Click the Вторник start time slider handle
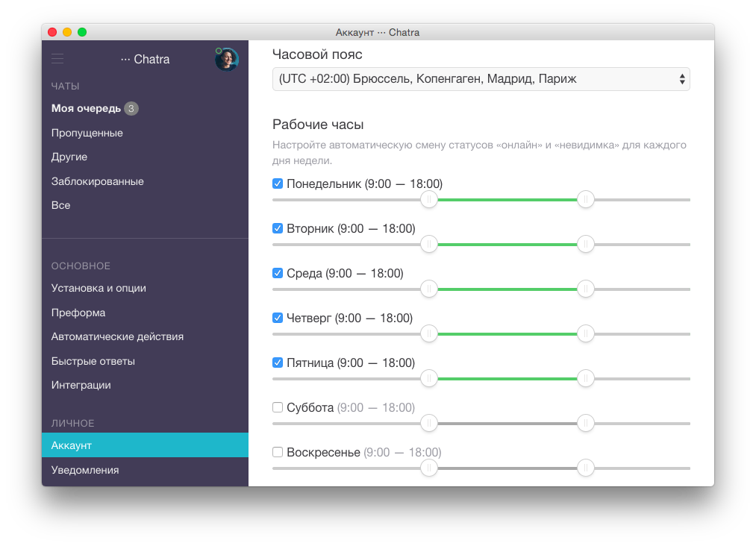The height and width of the screenshot is (546, 756). [429, 245]
